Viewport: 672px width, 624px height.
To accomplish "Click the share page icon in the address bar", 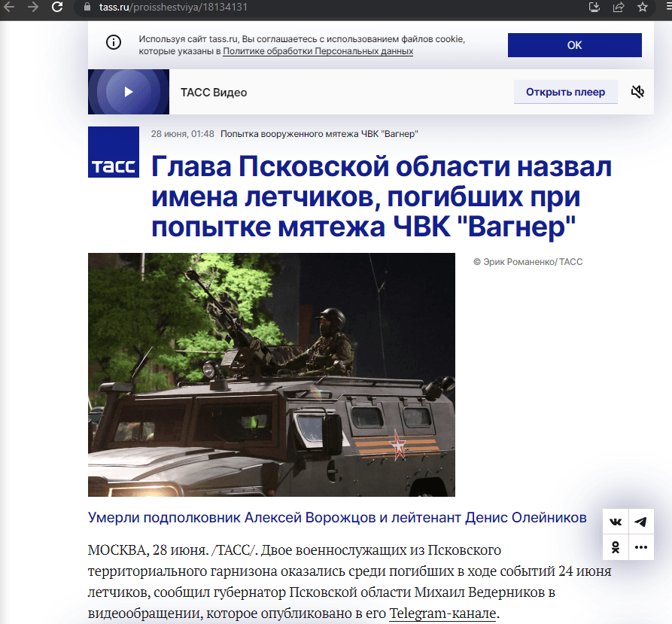I will 618,7.
